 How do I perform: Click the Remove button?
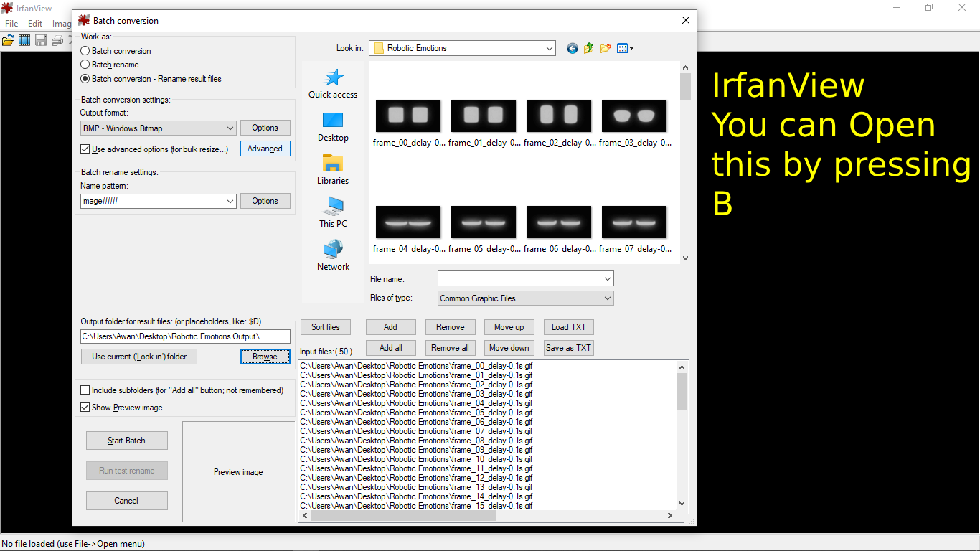coord(450,327)
